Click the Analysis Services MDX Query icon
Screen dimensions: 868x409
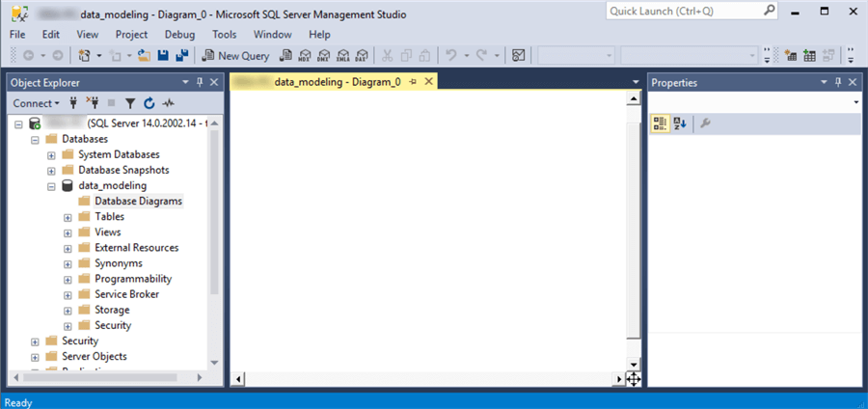tap(305, 55)
